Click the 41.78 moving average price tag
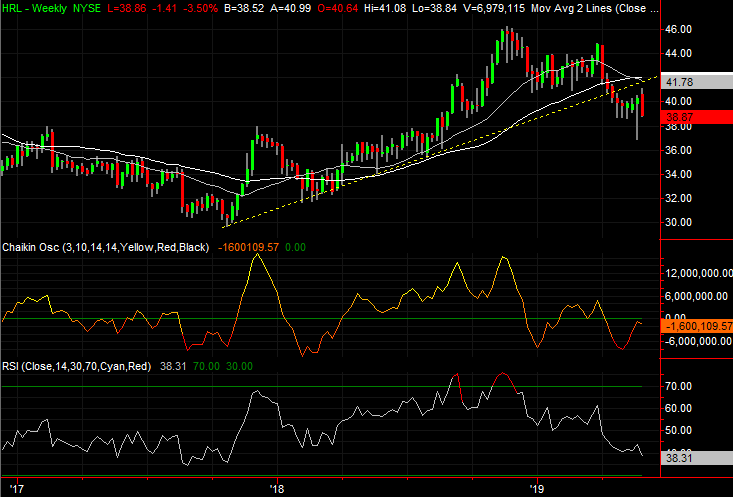This screenshot has height=497, width=733. click(697, 82)
